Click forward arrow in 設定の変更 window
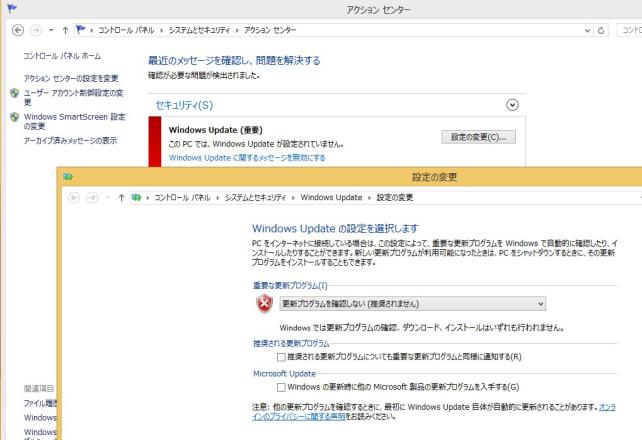Screen dimensions: 642x440 [x=92, y=198]
